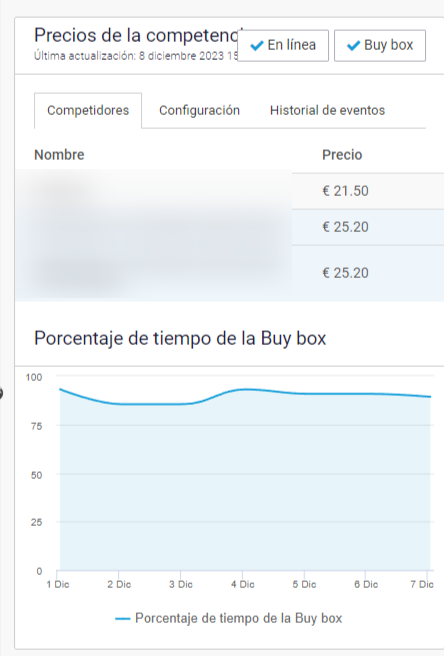Click the Porcentaje de tiempo de la Buy box heading

tap(180, 338)
